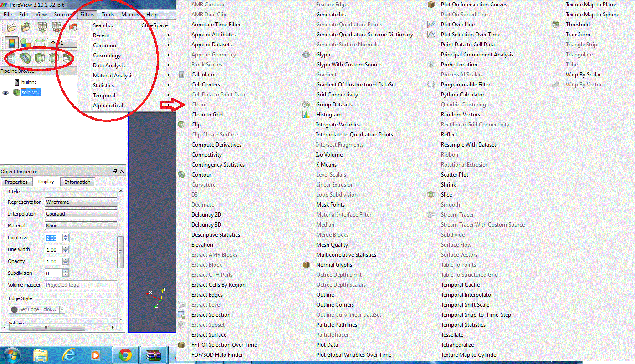
Task: Open WinRAR from the taskbar
Action: [x=153, y=355]
